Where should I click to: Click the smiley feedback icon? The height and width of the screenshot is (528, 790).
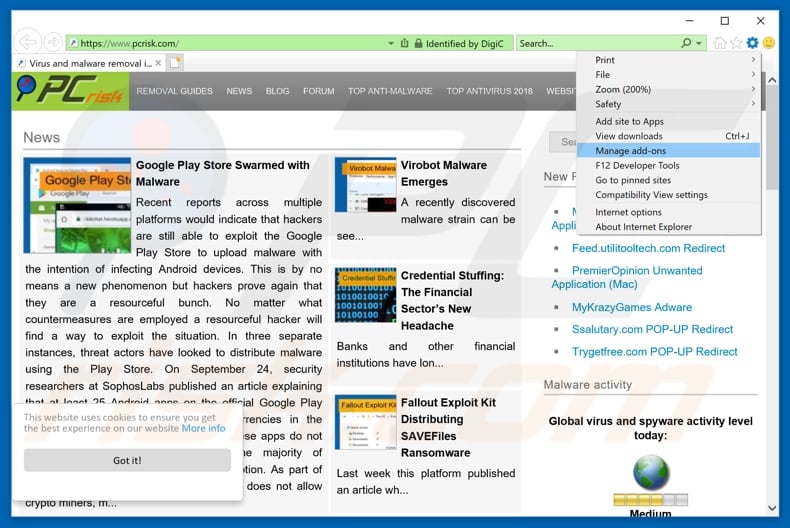coord(768,43)
